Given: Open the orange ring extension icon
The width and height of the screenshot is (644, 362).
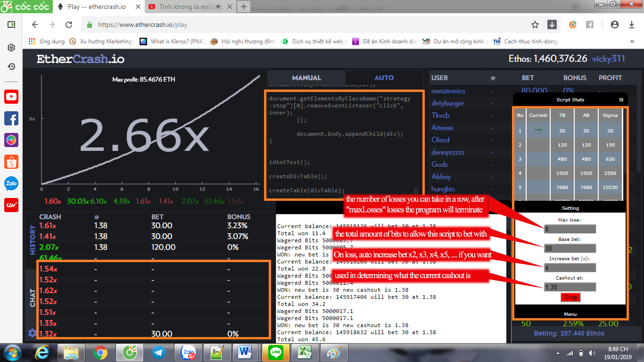Looking at the screenshot, I should click(573, 25).
